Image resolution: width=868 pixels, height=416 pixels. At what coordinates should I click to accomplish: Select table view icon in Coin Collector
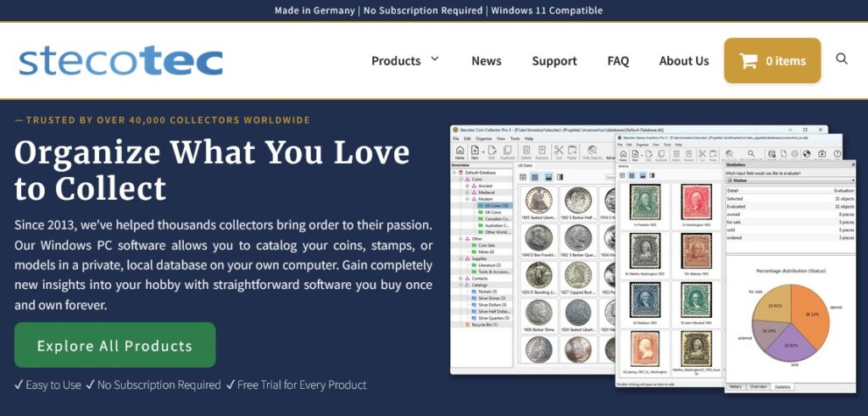522,177
